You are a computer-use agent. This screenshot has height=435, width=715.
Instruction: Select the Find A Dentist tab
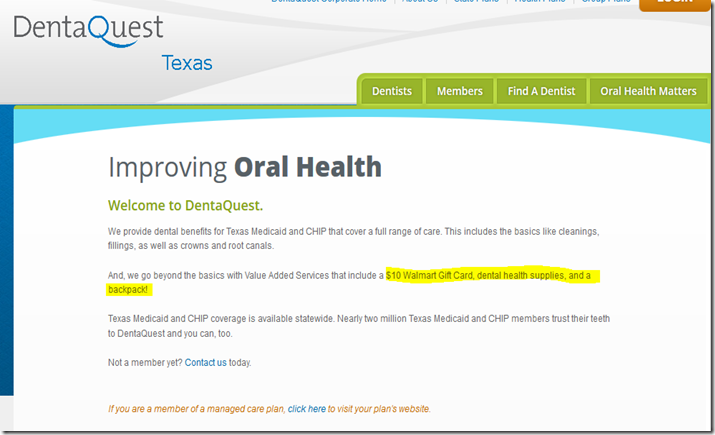click(541, 91)
